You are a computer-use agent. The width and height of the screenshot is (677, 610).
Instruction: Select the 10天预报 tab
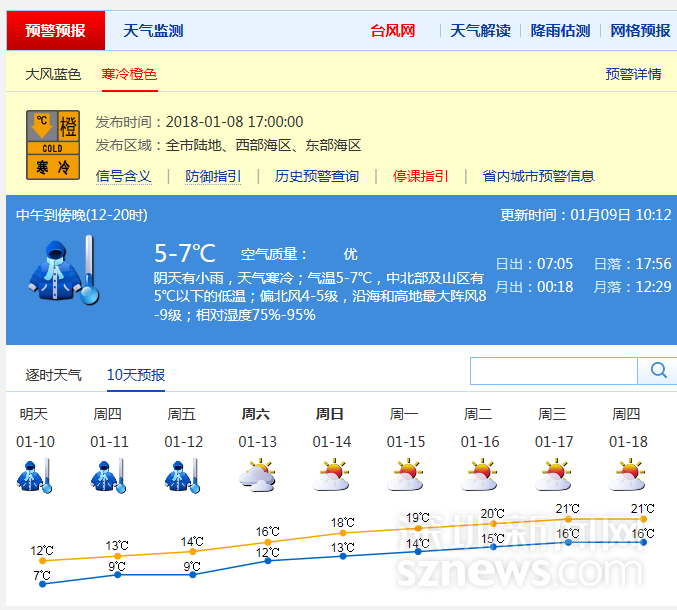point(136,375)
